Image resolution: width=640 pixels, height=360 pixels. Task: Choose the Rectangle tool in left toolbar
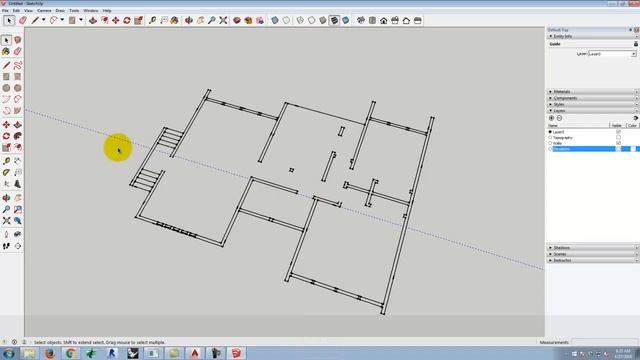tap(6, 77)
